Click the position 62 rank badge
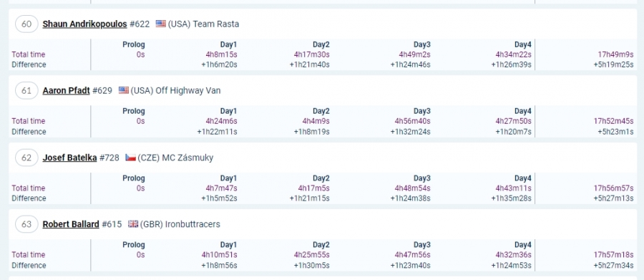Viewport: 644px width, 280px height. tap(26, 158)
